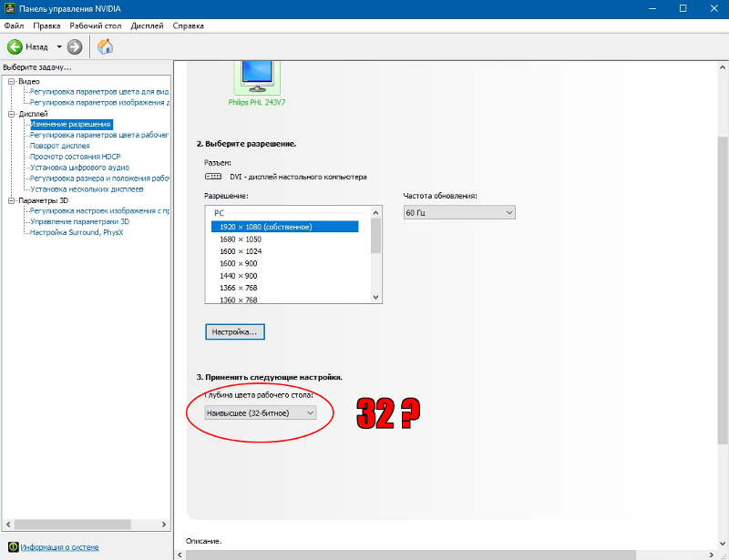Open Регулировка настроек изображения с просмотром
This screenshot has width=729, height=560.
[x=99, y=210]
